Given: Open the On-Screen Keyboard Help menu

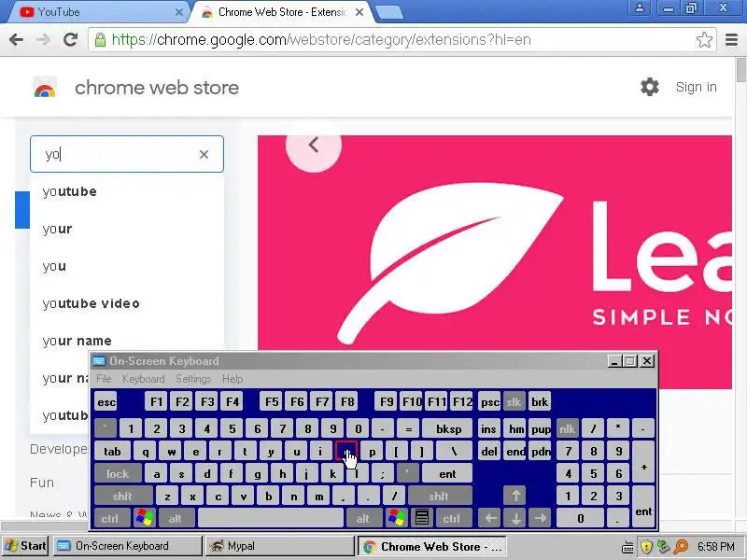Looking at the screenshot, I should pos(233,379).
